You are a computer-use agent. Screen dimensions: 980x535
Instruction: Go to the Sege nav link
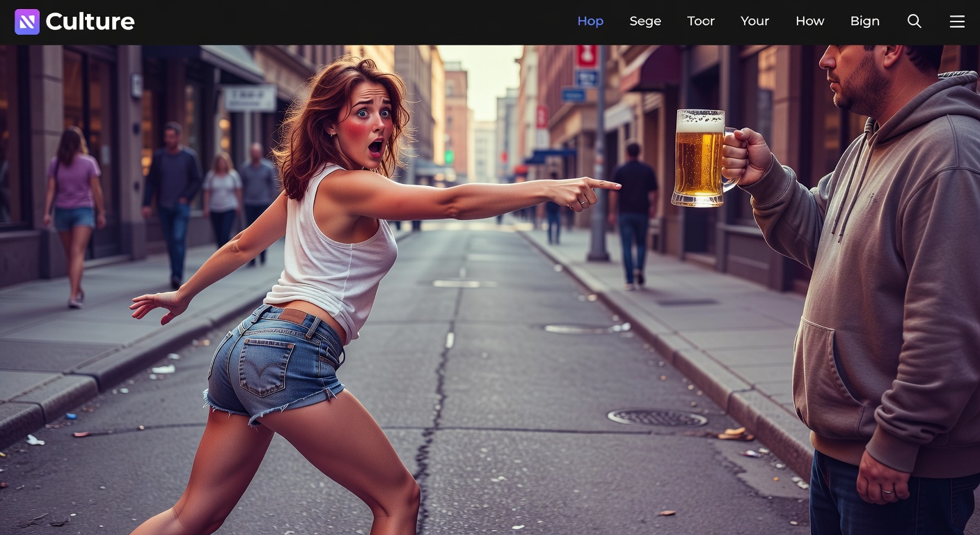(645, 22)
